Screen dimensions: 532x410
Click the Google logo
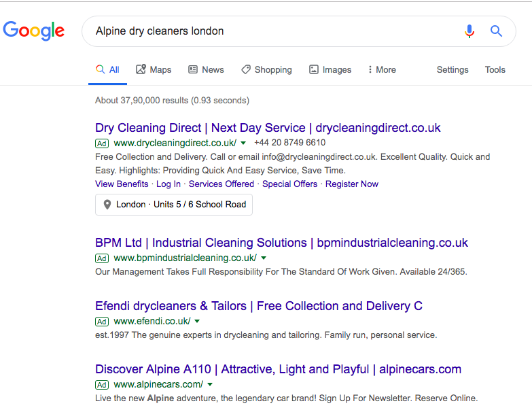coord(34,31)
